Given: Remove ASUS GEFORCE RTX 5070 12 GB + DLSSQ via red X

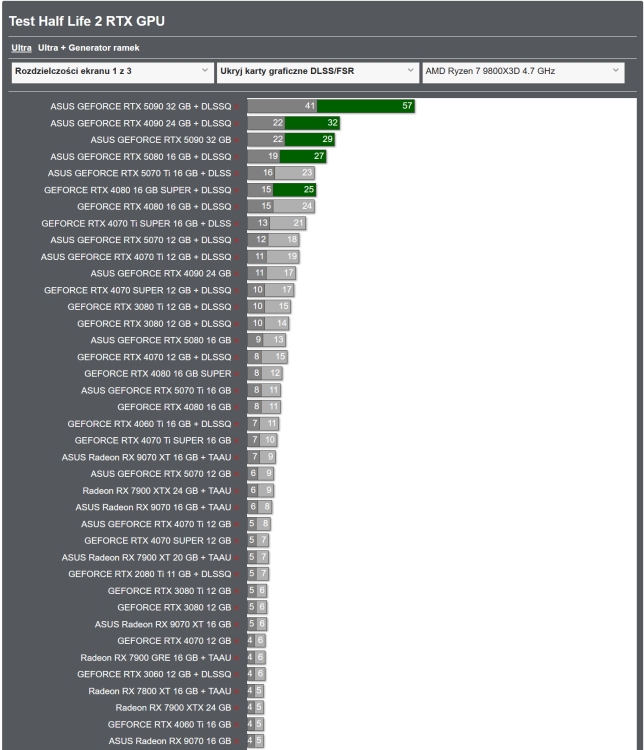Looking at the screenshot, I should click(237, 241).
